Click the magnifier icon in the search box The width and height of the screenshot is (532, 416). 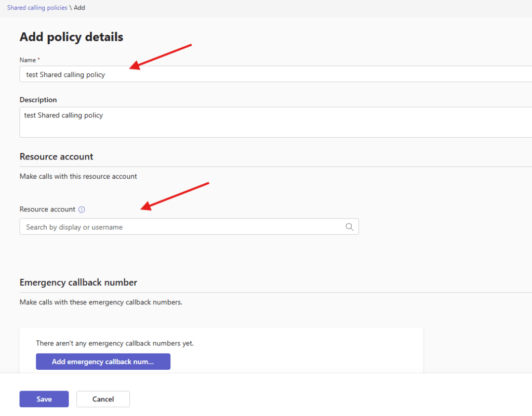tap(349, 227)
